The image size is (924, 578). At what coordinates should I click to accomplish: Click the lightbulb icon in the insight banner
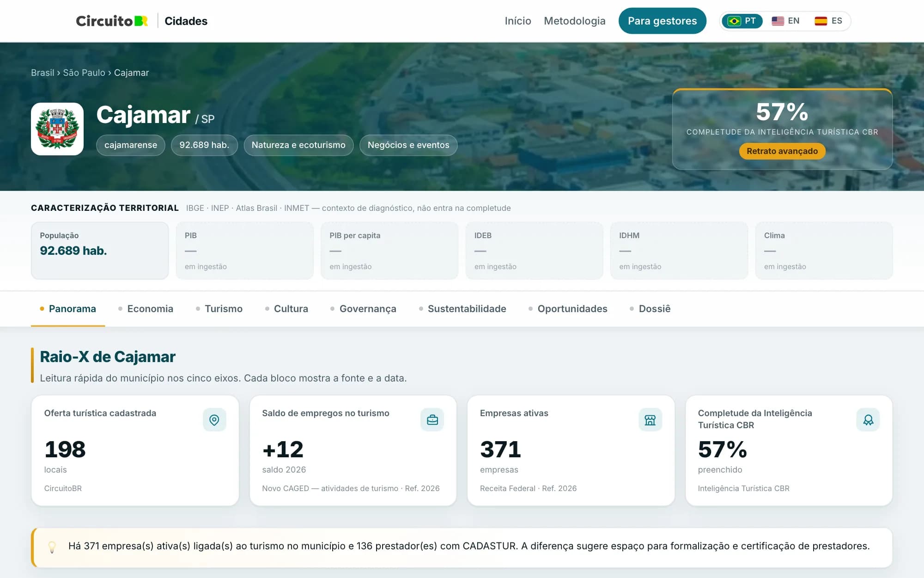[x=52, y=547]
